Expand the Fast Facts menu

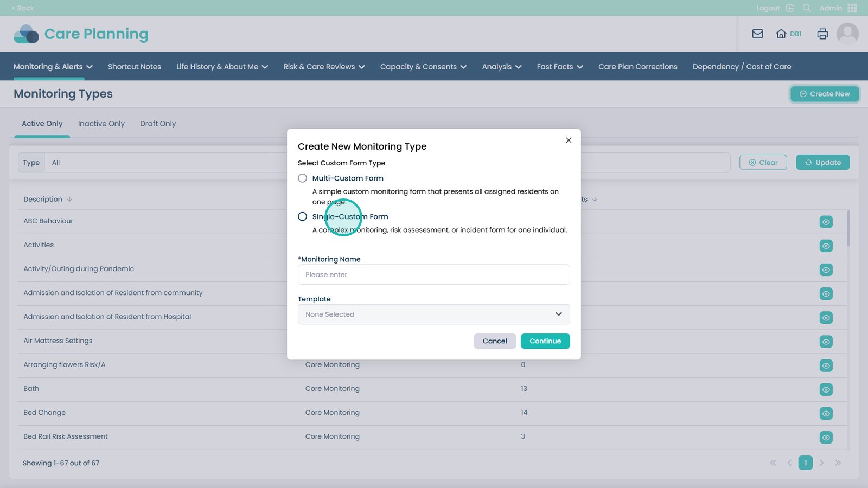coord(559,67)
